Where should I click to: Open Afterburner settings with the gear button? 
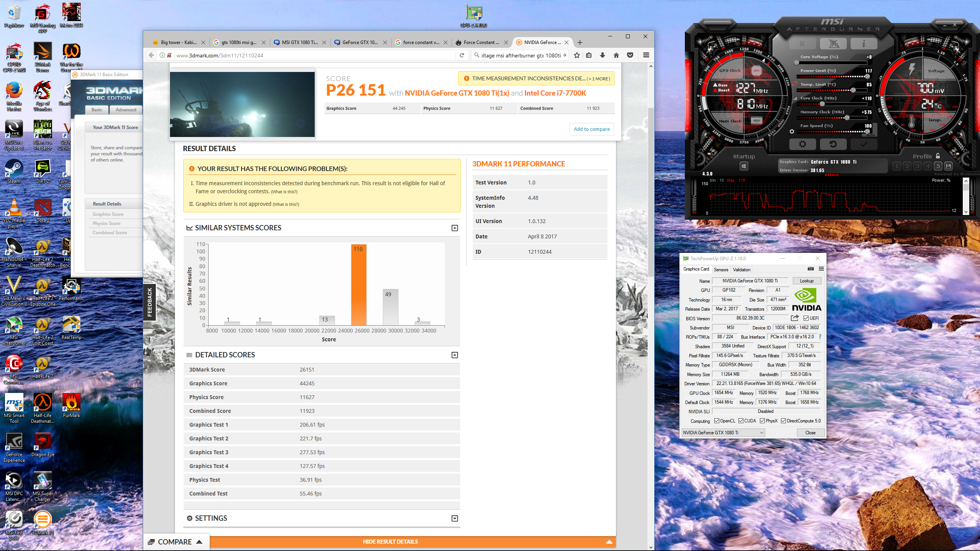coord(802,144)
